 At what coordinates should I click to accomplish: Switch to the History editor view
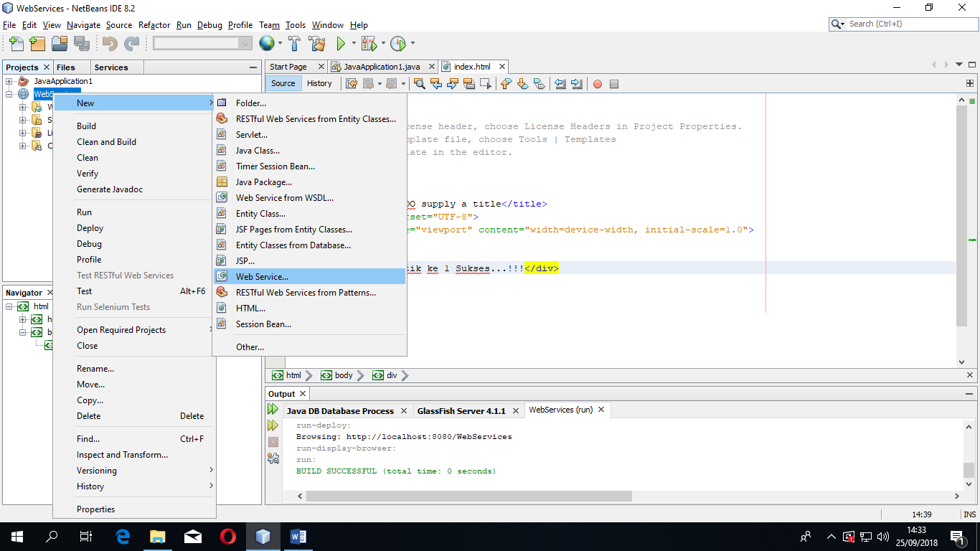pyautogui.click(x=319, y=83)
